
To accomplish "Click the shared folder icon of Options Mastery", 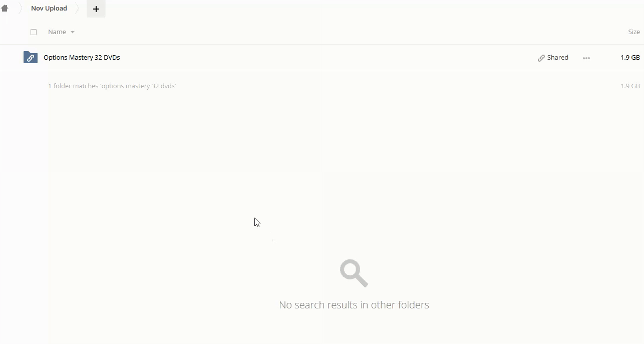I will 31,57.
